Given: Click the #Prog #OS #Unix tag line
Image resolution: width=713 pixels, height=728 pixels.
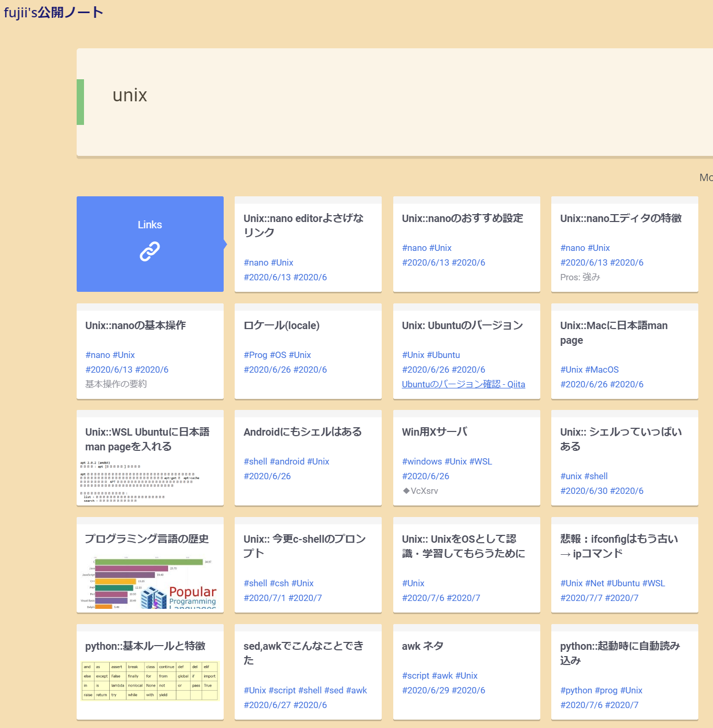Looking at the screenshot, I should pos(277,355).
